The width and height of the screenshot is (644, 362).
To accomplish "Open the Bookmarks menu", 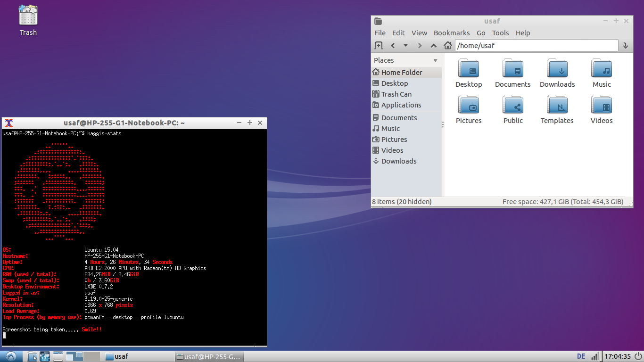I will coord(451,33).
